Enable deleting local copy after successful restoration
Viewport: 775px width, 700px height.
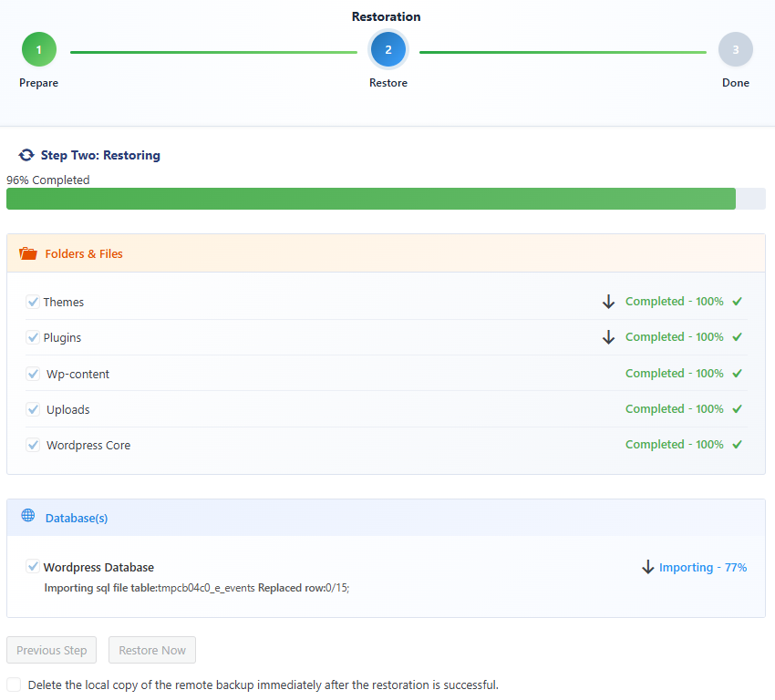pos(14,685)
